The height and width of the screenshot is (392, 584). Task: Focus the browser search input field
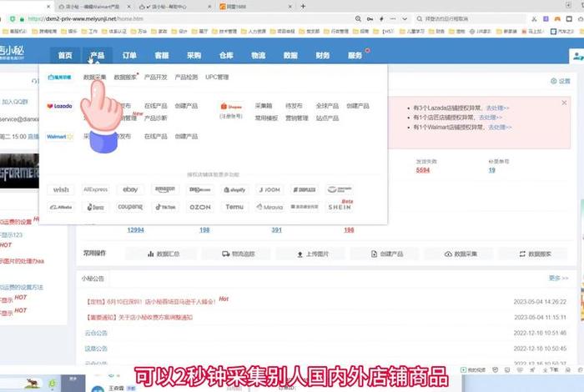tap(471, 18)
